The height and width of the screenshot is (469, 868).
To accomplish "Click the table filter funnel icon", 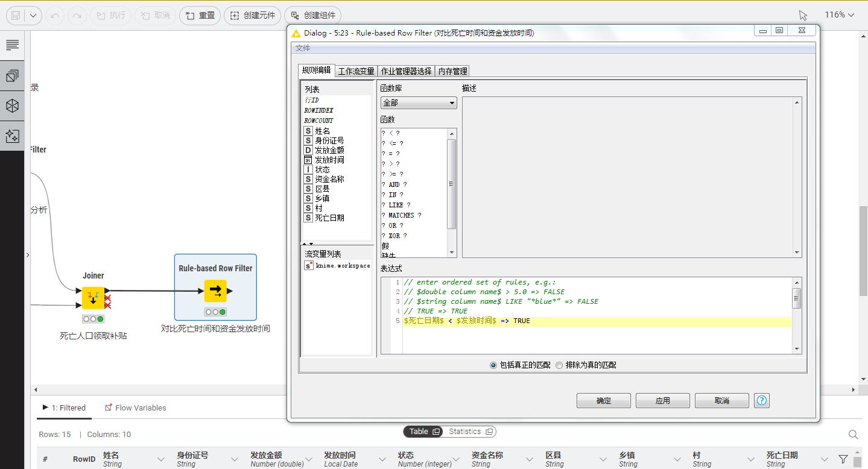I will click(x=843, y=459).
